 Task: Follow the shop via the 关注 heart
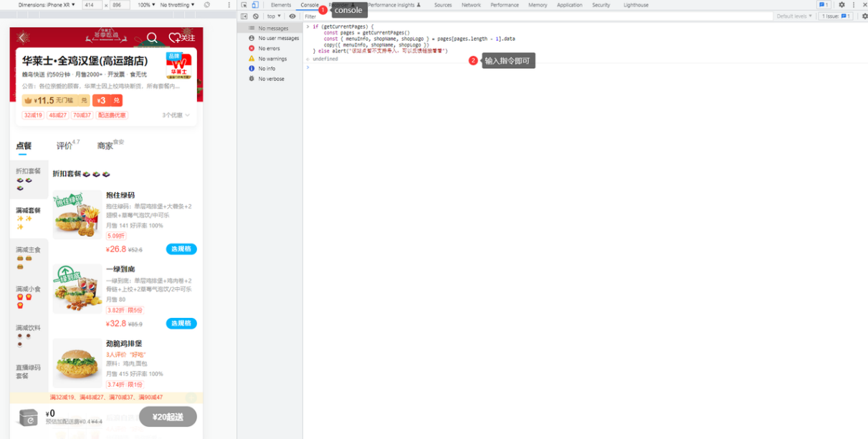click(x=181, y=38)
